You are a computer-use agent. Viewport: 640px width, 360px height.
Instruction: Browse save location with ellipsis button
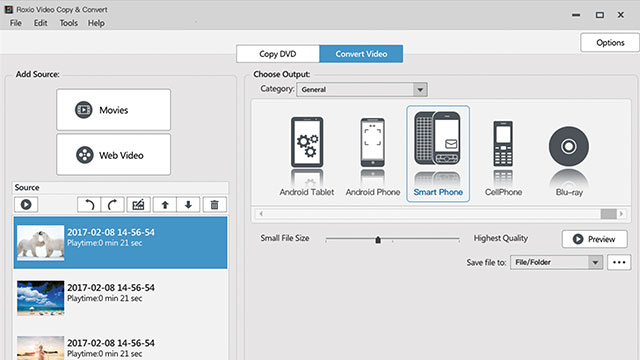[619, 262]
